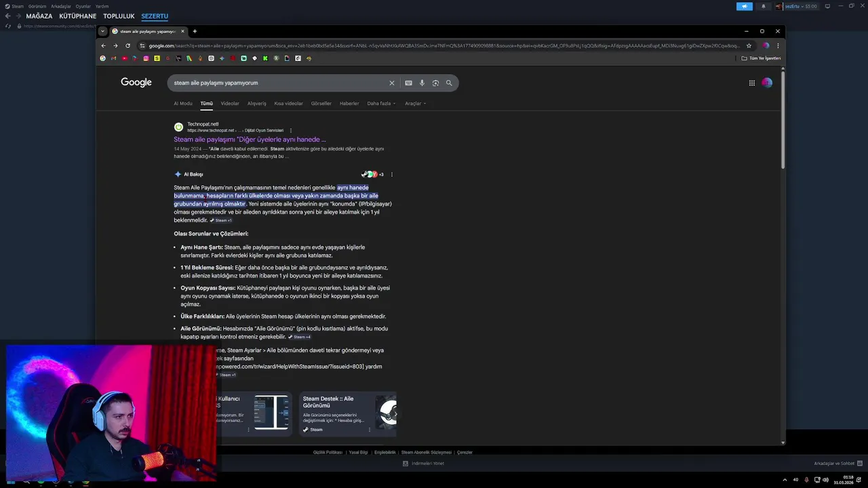
Task: Open Gizlilik Politikası footer link in Steam
Action: (x=328, y=452)
